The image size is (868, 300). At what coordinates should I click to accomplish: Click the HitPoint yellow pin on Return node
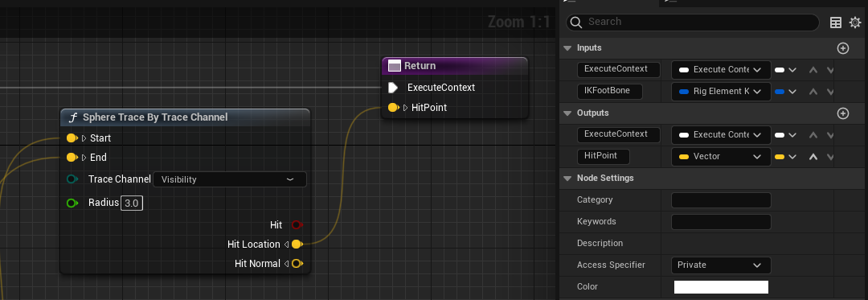tap(394, 108)
